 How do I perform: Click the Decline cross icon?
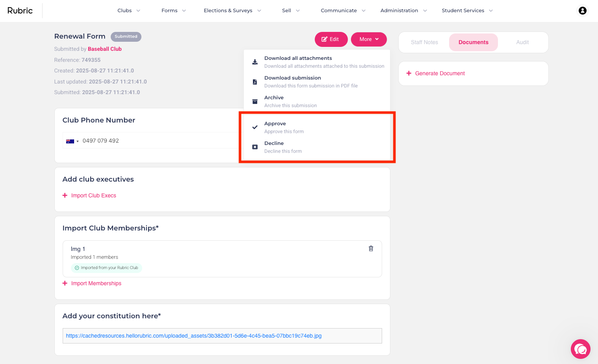[255, 147]
